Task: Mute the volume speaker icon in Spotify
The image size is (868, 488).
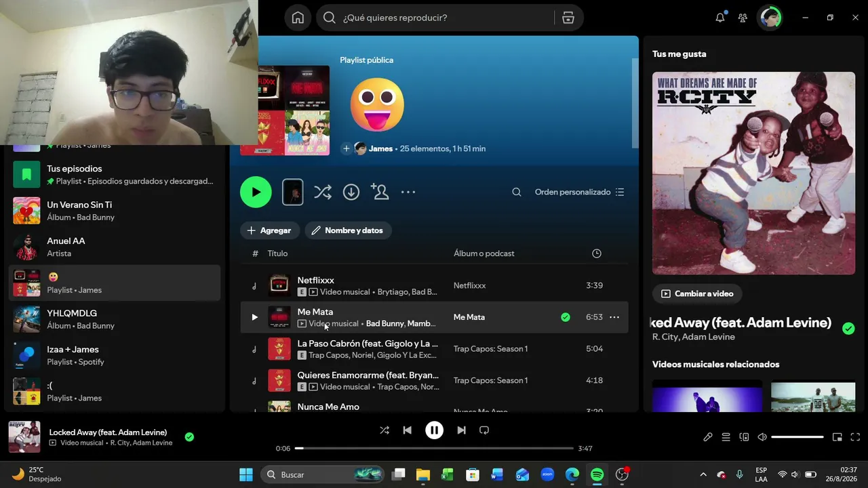Action: click(x=762, y=437)
